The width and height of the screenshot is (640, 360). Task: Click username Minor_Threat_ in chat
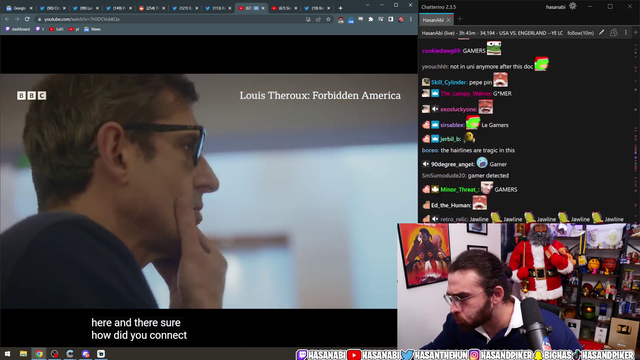click(460, 190)
